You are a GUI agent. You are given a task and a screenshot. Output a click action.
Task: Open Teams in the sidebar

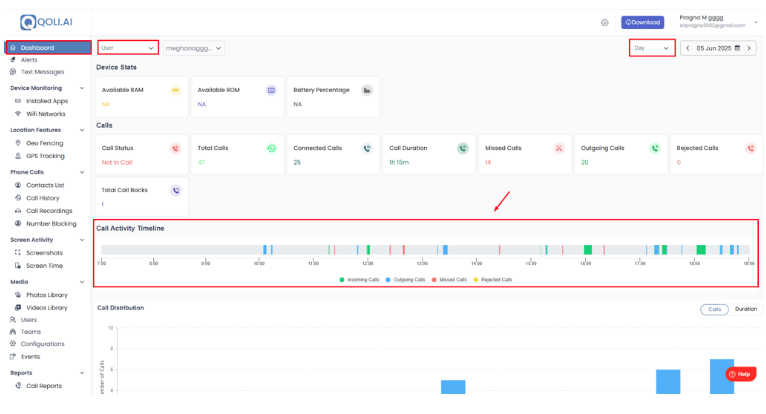(30, 331)
